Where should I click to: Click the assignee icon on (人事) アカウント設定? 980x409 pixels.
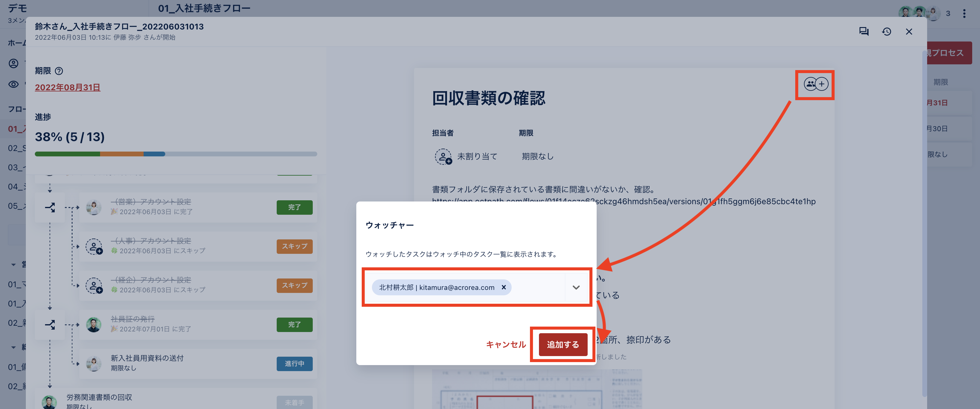click(x=94, y=246)
